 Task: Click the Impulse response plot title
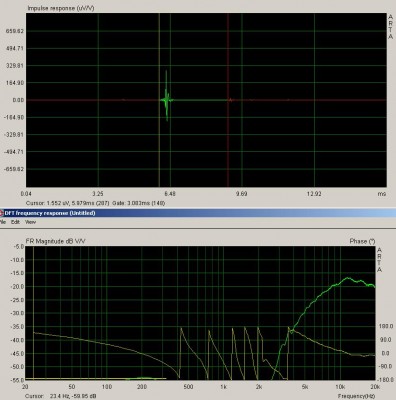pos(61,8)
